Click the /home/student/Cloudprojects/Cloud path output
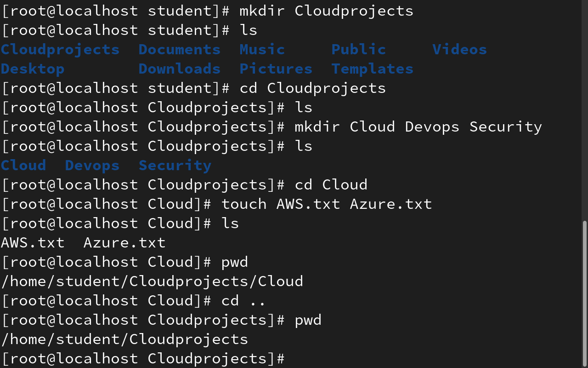The image size is (588, 368). pos(152,282)
